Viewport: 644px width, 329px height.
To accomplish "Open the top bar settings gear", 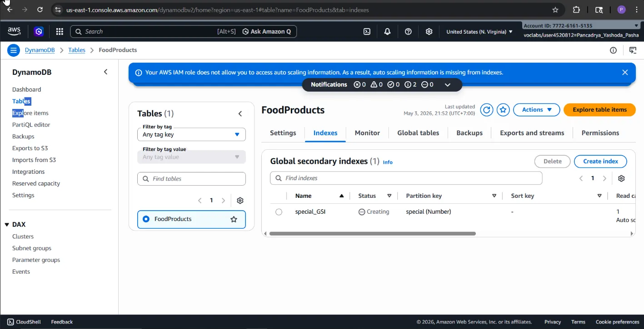I will point(429,31).
